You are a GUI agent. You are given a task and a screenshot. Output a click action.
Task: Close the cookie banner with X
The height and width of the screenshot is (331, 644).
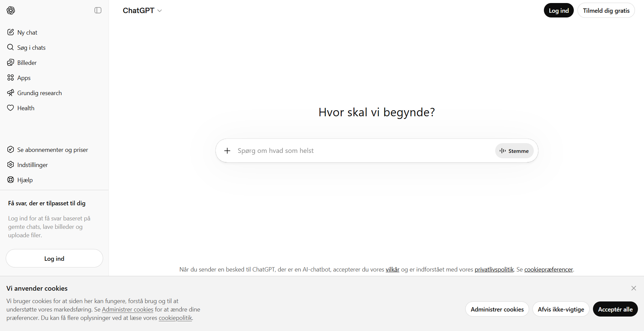634,288
